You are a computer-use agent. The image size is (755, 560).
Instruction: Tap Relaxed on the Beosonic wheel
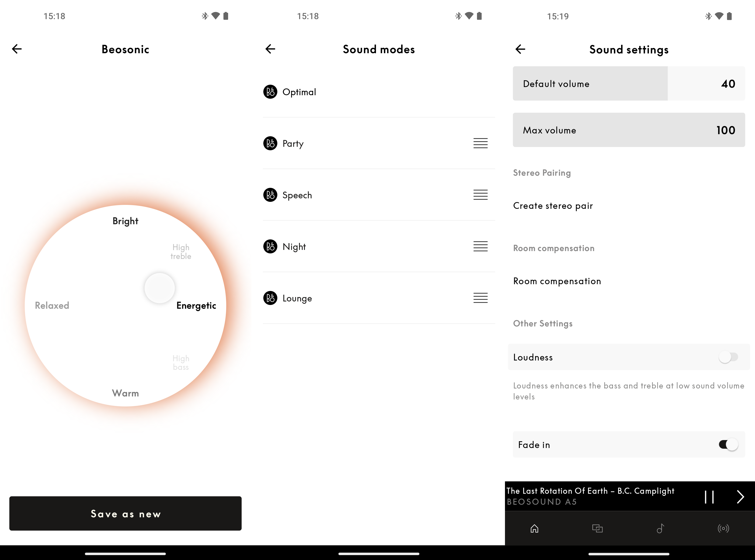point(52,305)
